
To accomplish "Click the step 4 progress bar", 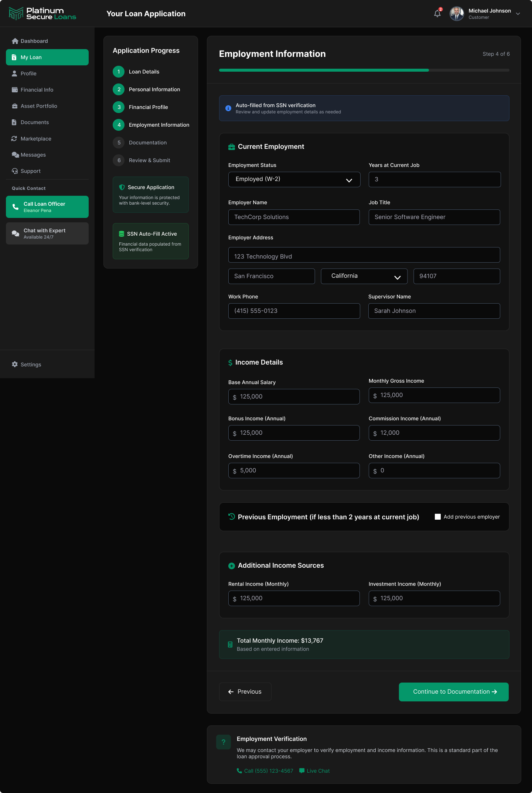I will [x=364, y=70].
